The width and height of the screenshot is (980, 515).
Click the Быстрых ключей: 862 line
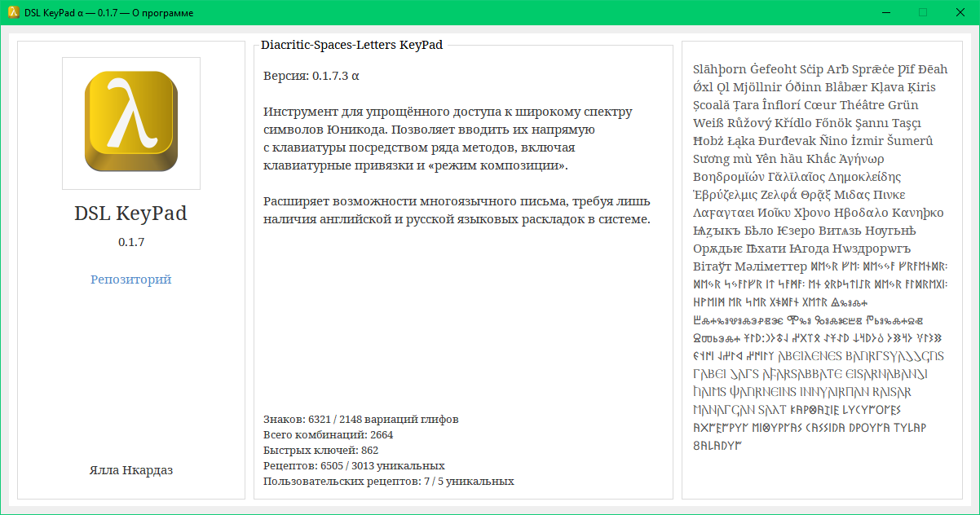(320, 450)
